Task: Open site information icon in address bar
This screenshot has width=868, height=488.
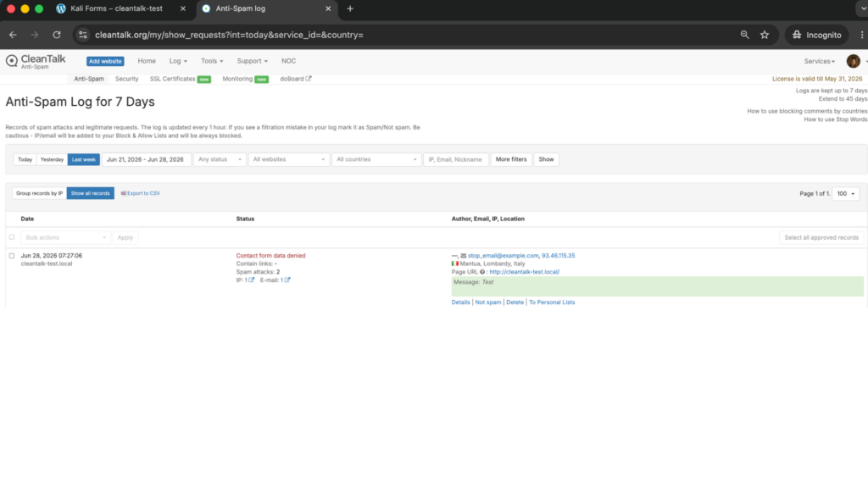Action: click(82, 35)
